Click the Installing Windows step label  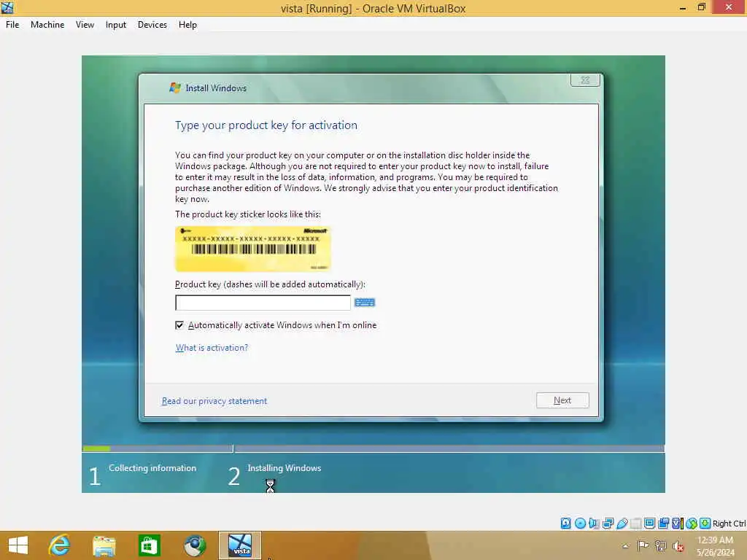click(285, 468)
